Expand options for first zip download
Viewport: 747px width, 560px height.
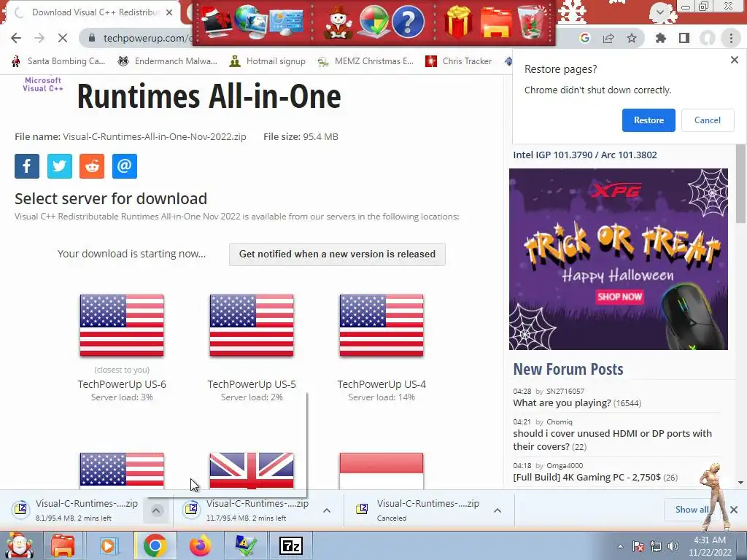pyautogui.click(x=156, y=510)
